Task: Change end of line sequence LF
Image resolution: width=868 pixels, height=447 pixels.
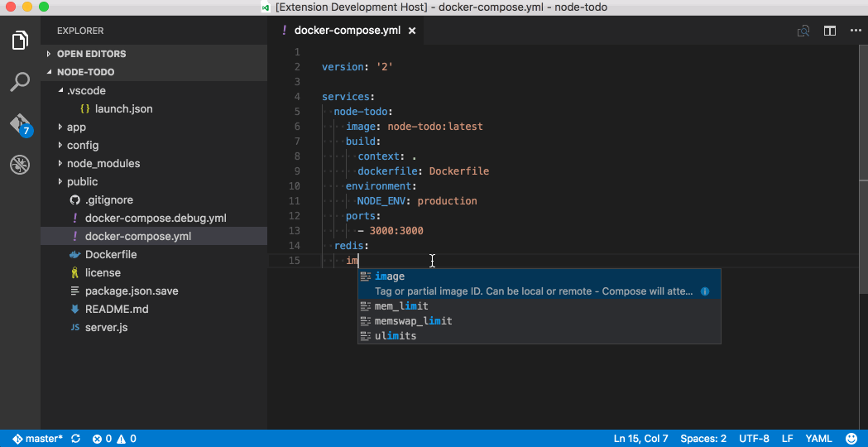Action: point(787,439)
